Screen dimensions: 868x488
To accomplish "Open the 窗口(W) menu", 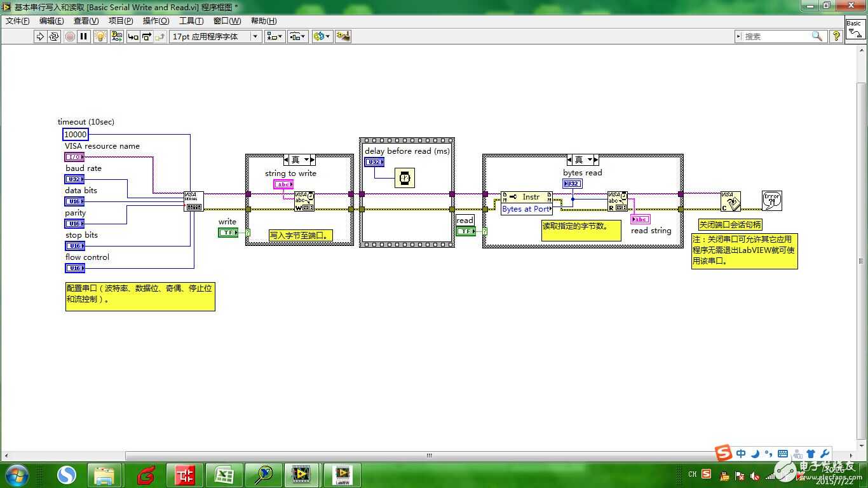I will coord(227,20).
